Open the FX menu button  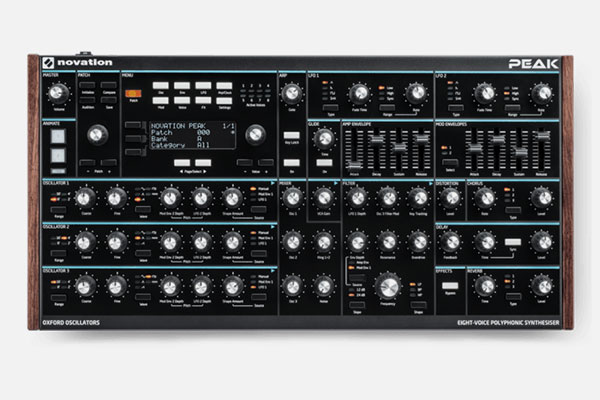pyautogui.click(x=203, y=101)
